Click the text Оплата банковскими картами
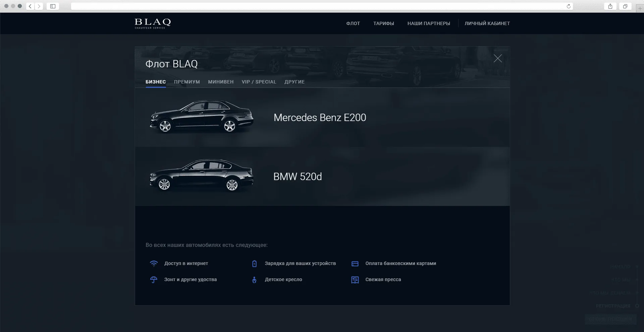The height and width of the screenshot is (332, 644). (x=401, y=264)
